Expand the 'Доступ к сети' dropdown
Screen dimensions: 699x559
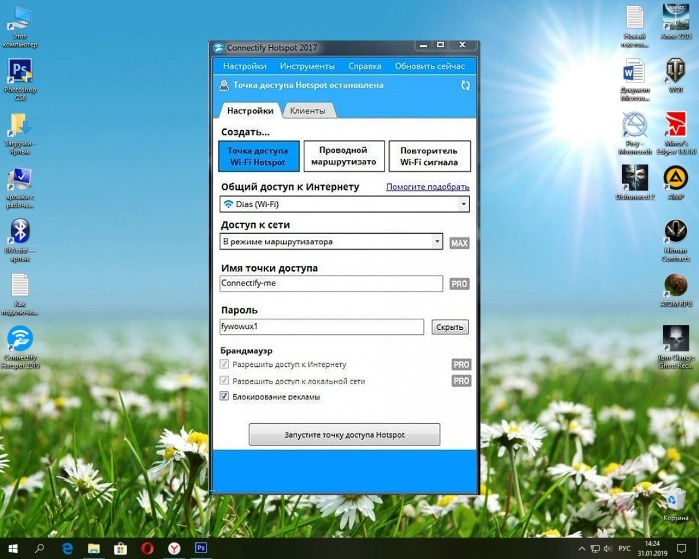tap(437, 242)
